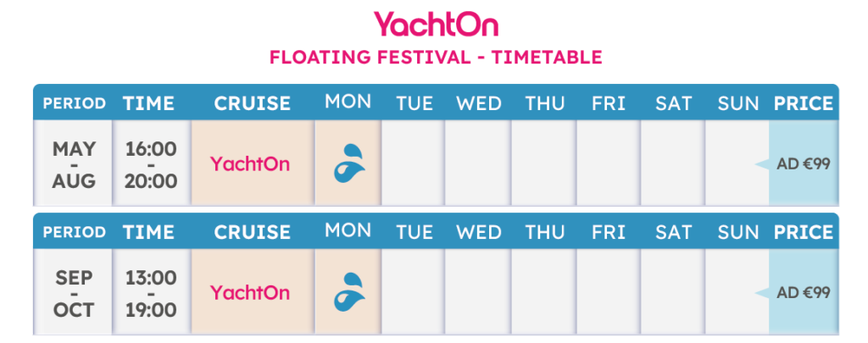Select the pink YachtOn cruise label in Sep-Oct row
The width and height of the screenshot is (868, 343).
coord(250,293)
